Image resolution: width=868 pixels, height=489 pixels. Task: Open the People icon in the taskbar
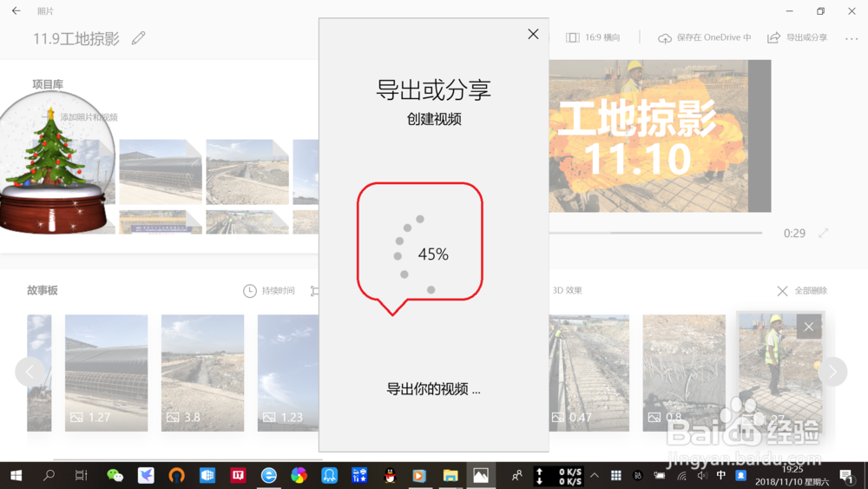pos(517,475)
